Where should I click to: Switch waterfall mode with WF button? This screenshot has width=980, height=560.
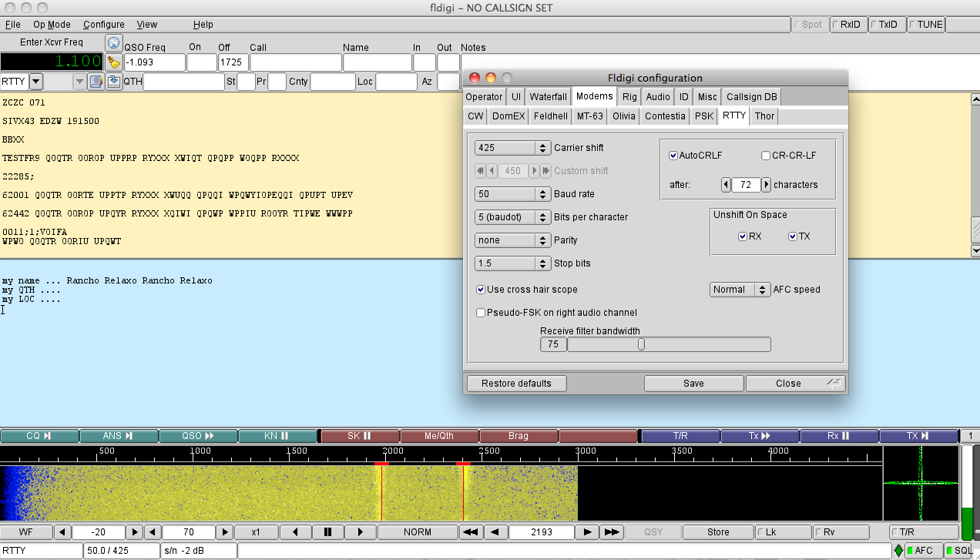pos(25,532)
